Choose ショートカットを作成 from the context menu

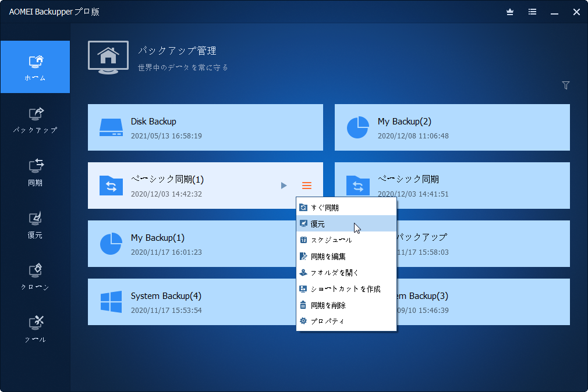[x=346, y=289]
